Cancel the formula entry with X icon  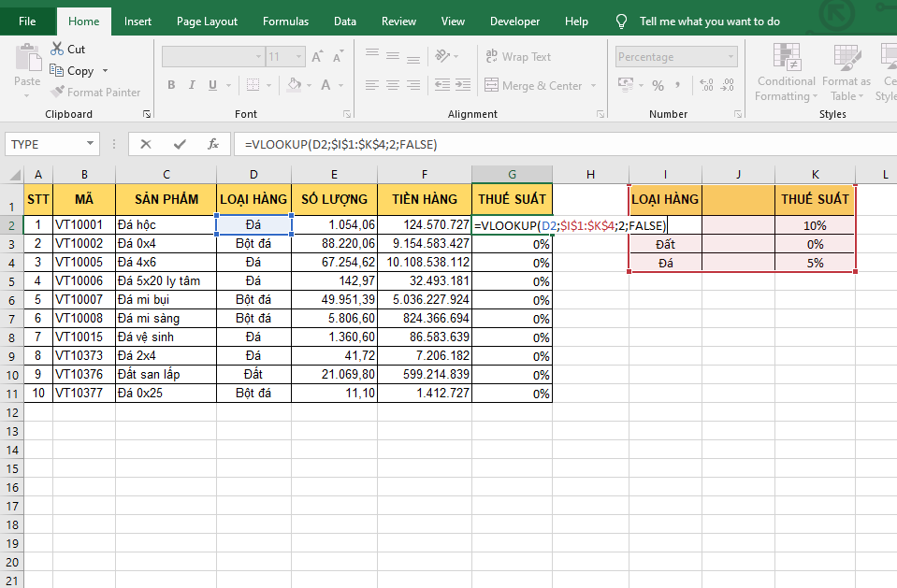click(146, 144)
